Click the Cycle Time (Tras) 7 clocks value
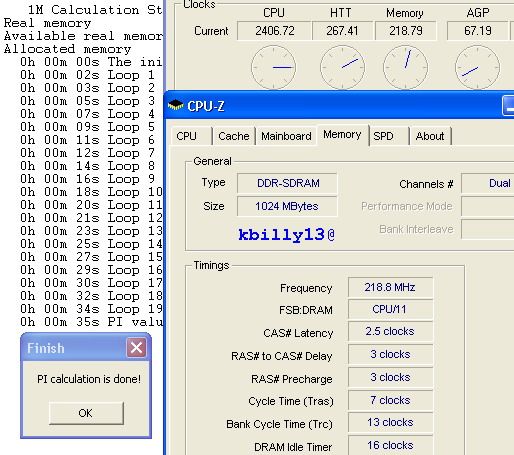The height and width of the screenshot is (455, 514). [x=390, y=400]
